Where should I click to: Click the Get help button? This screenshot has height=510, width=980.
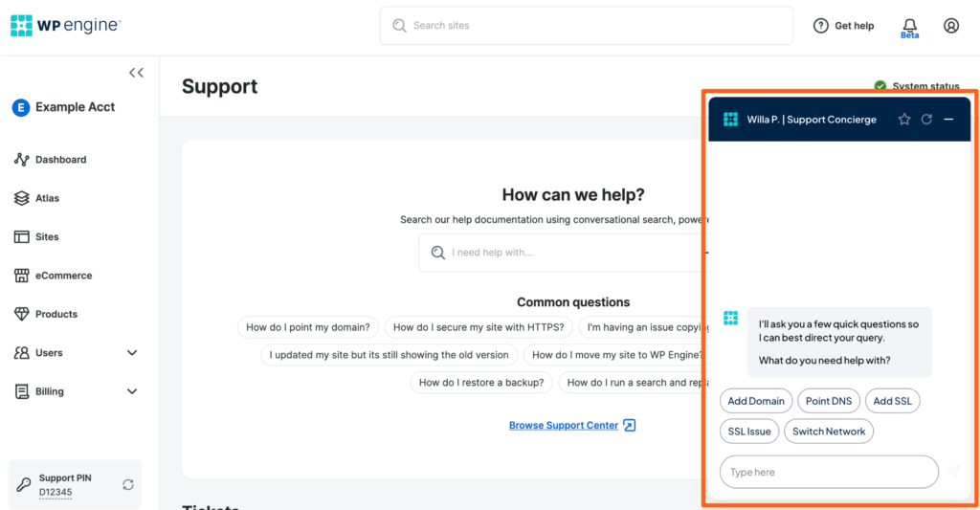tap(843, 26)
